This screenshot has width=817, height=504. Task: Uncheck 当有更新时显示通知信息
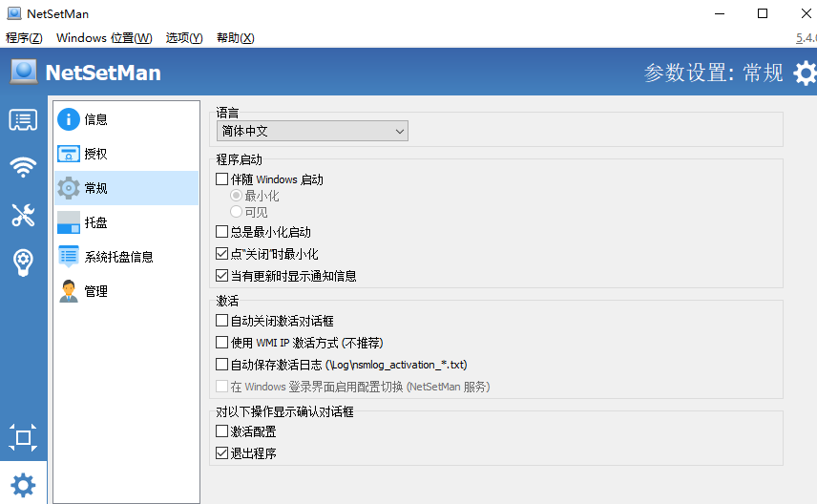(222, 276)
